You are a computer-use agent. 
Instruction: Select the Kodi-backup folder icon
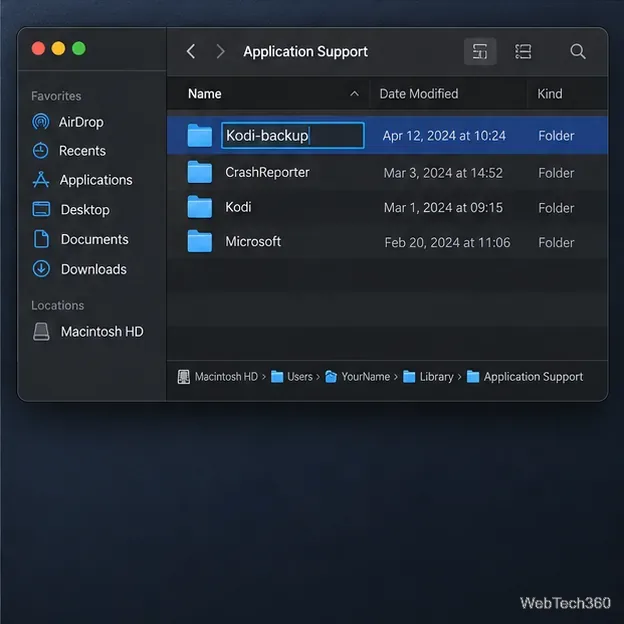point(199,135)
